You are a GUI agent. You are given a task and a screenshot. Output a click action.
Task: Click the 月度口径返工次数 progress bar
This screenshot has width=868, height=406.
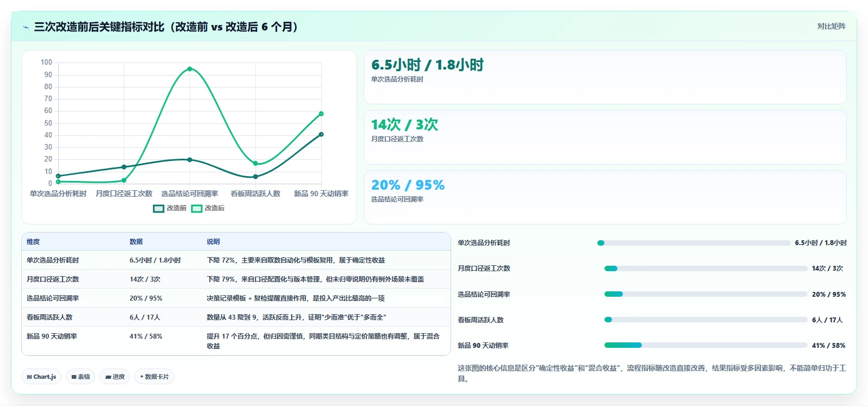point(706,268)
